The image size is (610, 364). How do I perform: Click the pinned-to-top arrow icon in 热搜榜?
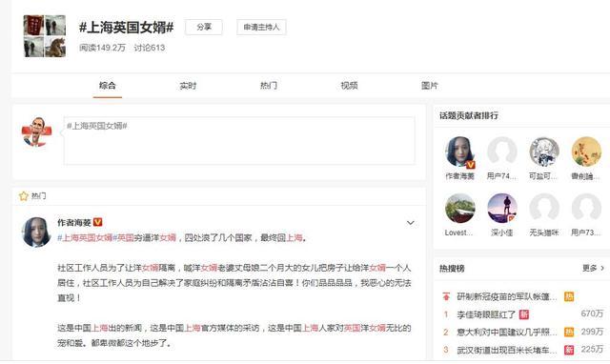(x=446, y=296)
